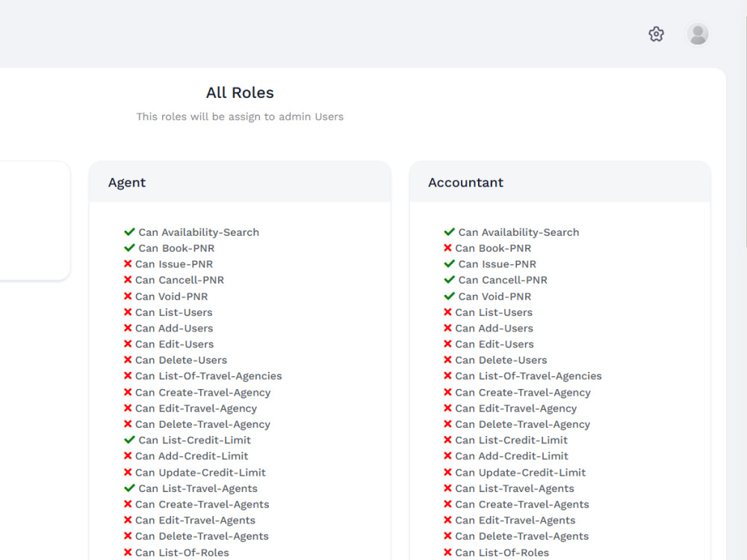Click Agent's 'Can Edit-Travel-Agents' text
Viewport: 747px width, 560px height.
pyautogui.click(x=195, y=520)
